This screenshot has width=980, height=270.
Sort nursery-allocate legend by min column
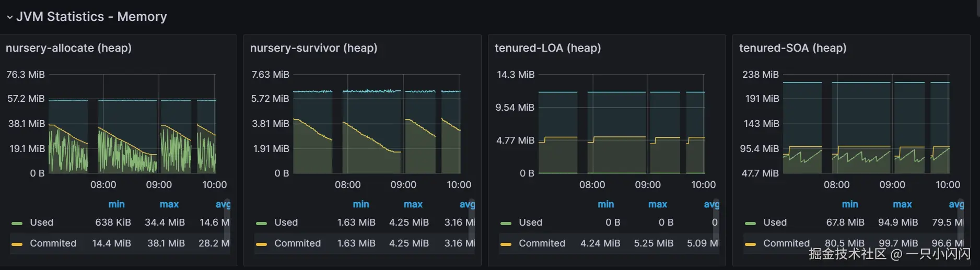(x=116, y=204)
